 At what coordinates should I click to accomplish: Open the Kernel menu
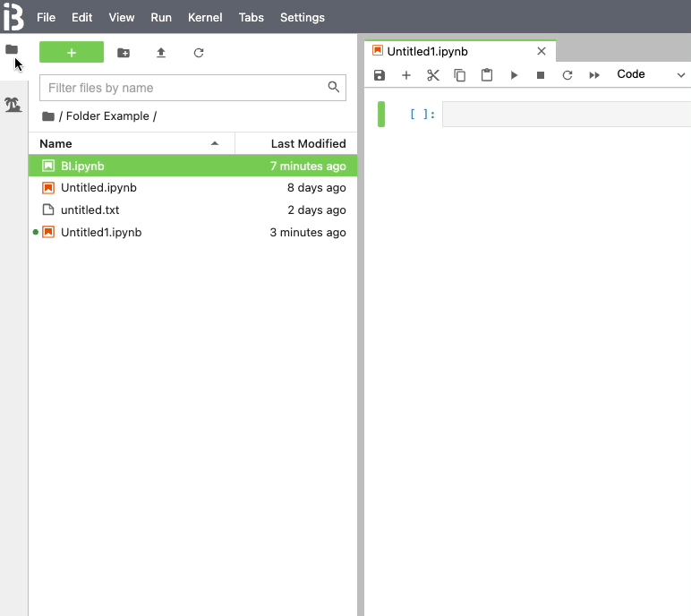(x=205, y=17)
